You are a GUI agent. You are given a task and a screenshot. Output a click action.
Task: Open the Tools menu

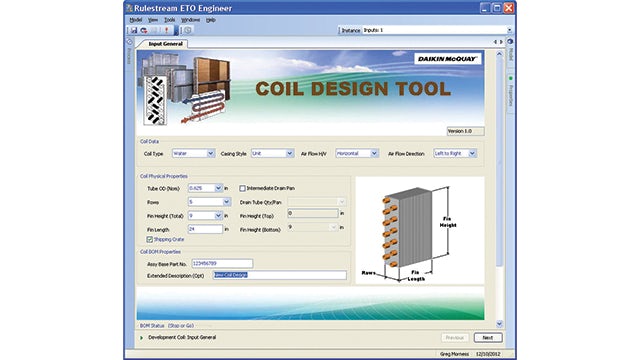click(169, 20)
